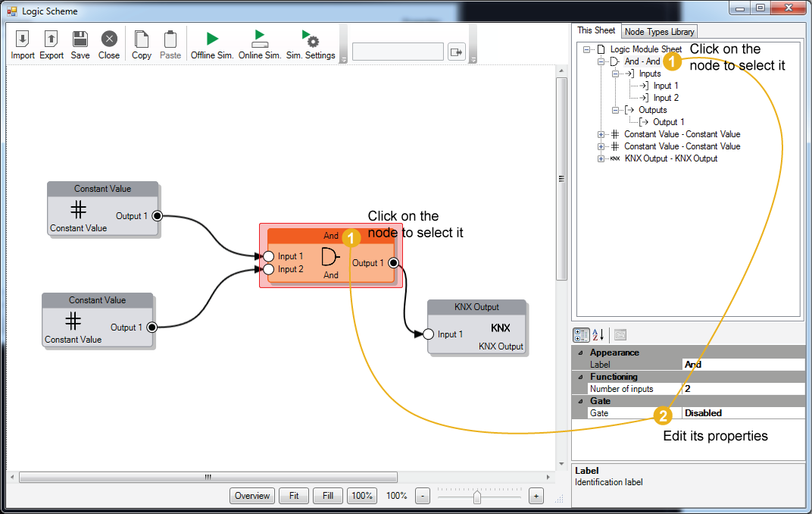Image resolution: width=812 pixels, height=514 pixels.
Task: Click the hash icon in lower Constant Value node
Action: click(73, 321)
